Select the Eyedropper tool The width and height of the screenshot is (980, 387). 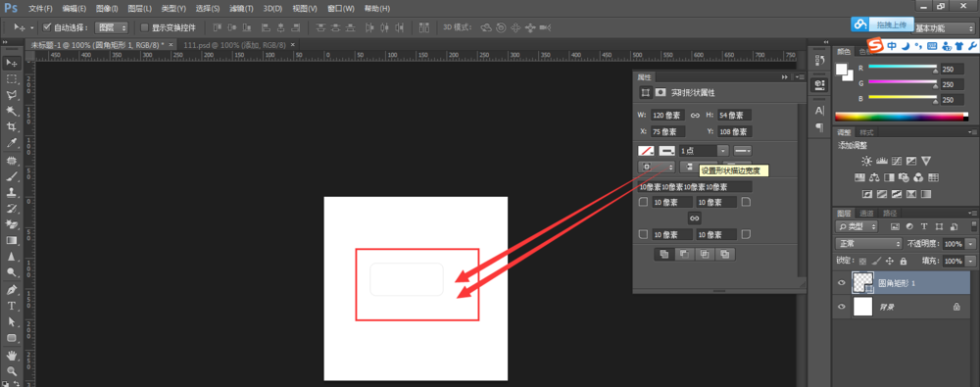[11, 143]
